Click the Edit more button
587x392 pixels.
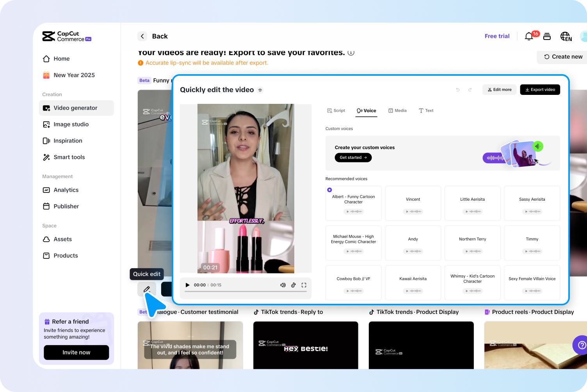(x=500, y=90)
